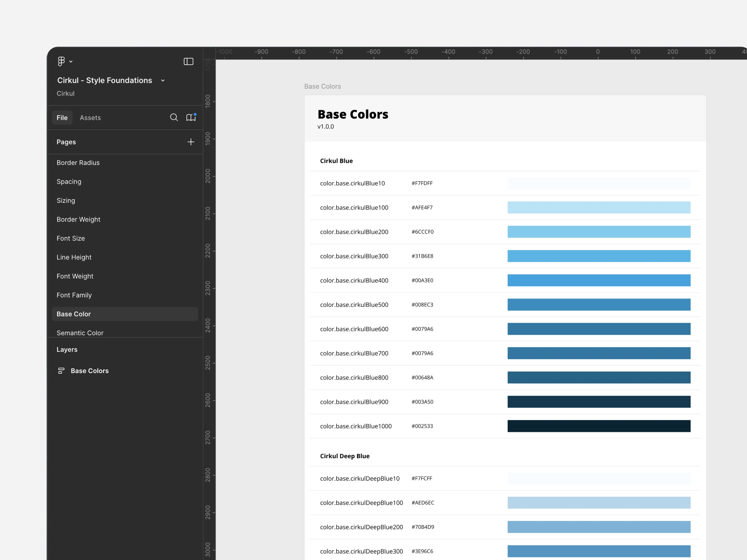Open the Font Size page
Image resolution: width=747 pixels, height=560 pixels.
click(x=71, y=238)
